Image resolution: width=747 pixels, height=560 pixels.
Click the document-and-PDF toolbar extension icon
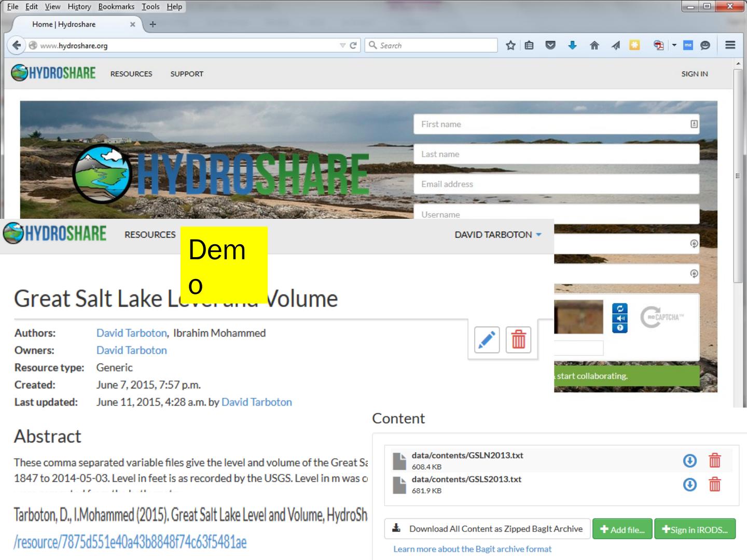tap(659, 45)
